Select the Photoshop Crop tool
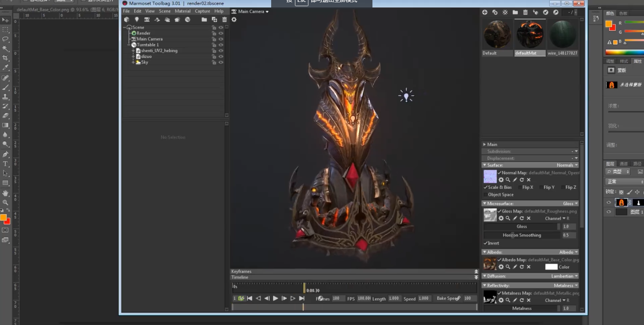Viewport: 644px width, 325px height. click(5, 58)
